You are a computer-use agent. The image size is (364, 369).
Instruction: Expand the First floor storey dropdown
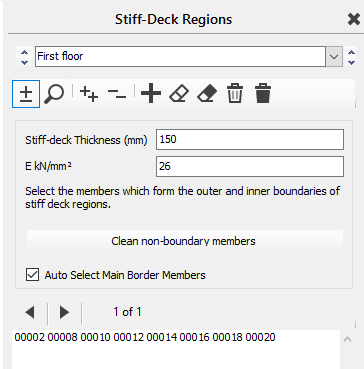click(x=334, y=56)
